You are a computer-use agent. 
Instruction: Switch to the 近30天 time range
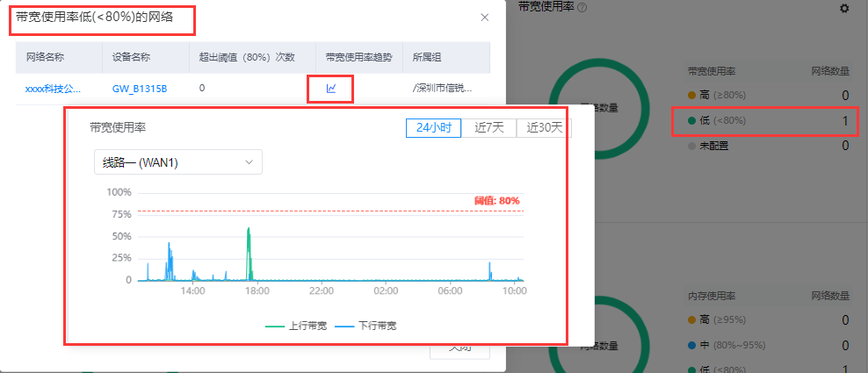[544, 127]
